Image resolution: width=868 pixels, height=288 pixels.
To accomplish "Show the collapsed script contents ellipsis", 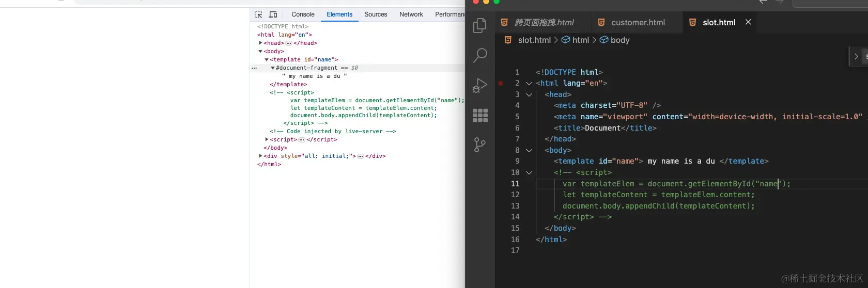I will 302,140.
